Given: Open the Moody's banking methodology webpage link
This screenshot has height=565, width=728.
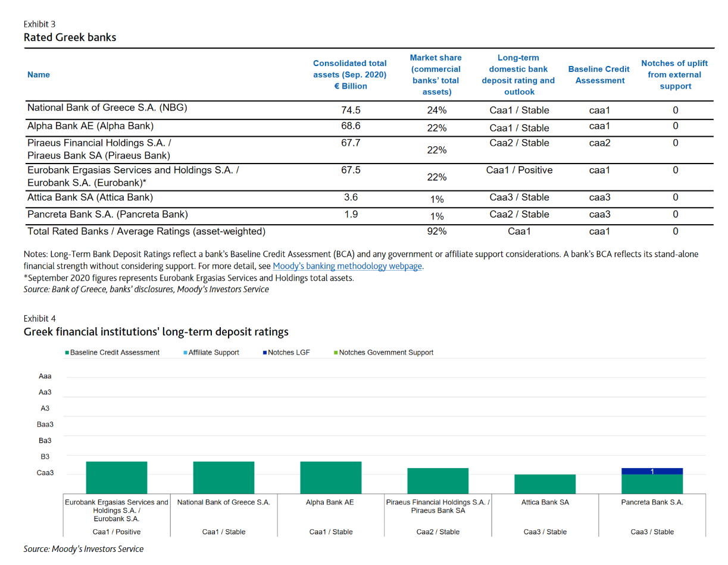Looking at the screenshot, I should pos(348,266).
